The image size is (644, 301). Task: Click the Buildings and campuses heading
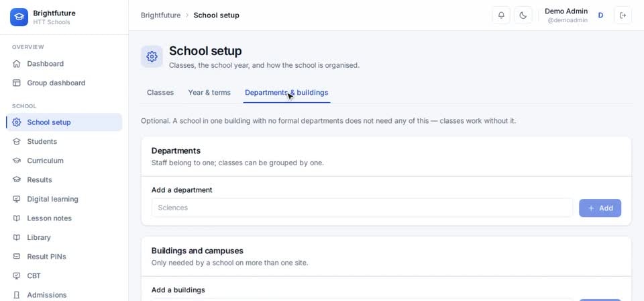197,251
